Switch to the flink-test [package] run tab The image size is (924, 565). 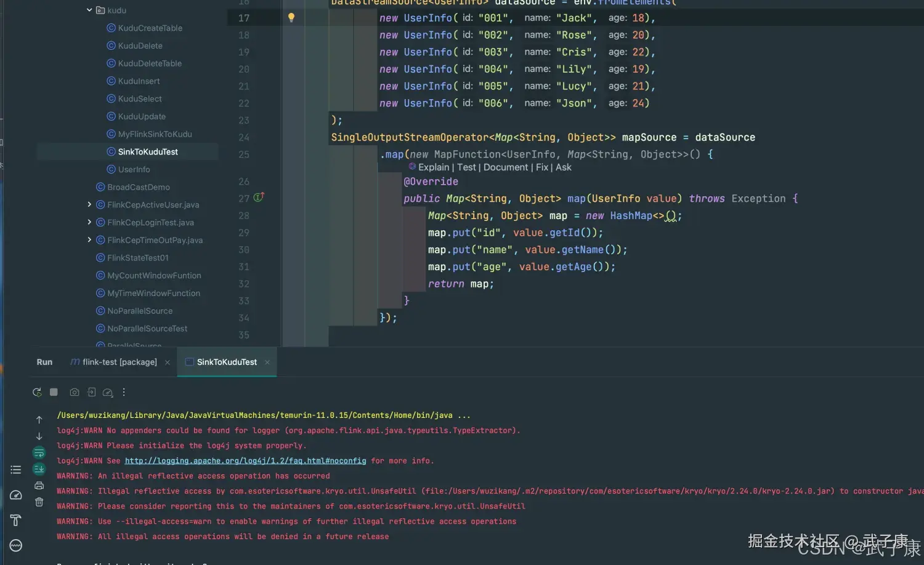[120, 362]
